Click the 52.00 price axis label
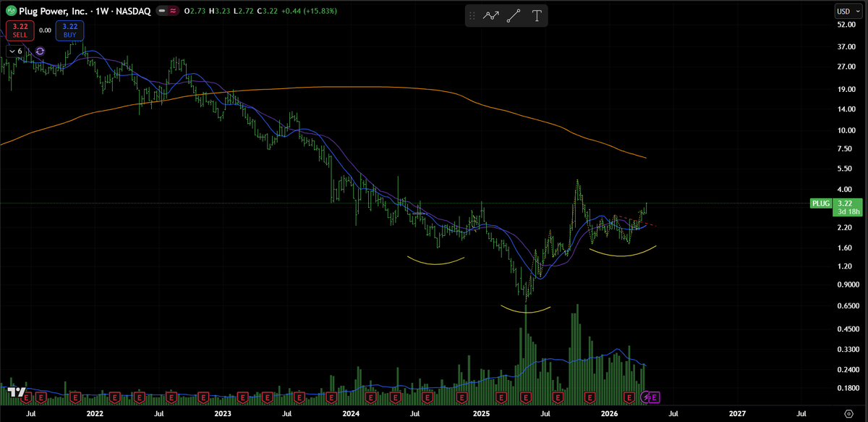Screen dimensions: 868x422 846,25
